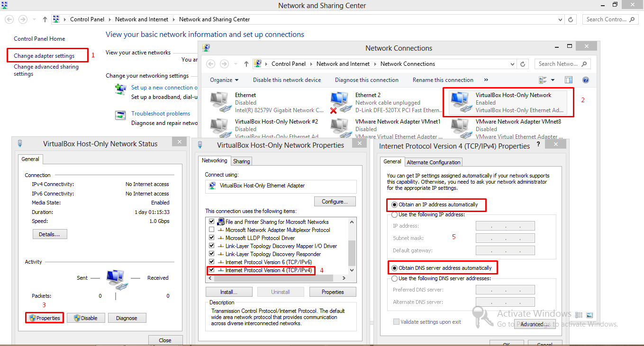Select Use the following IP address
This screenshot has height=346, width=644.
pos(394,214)
